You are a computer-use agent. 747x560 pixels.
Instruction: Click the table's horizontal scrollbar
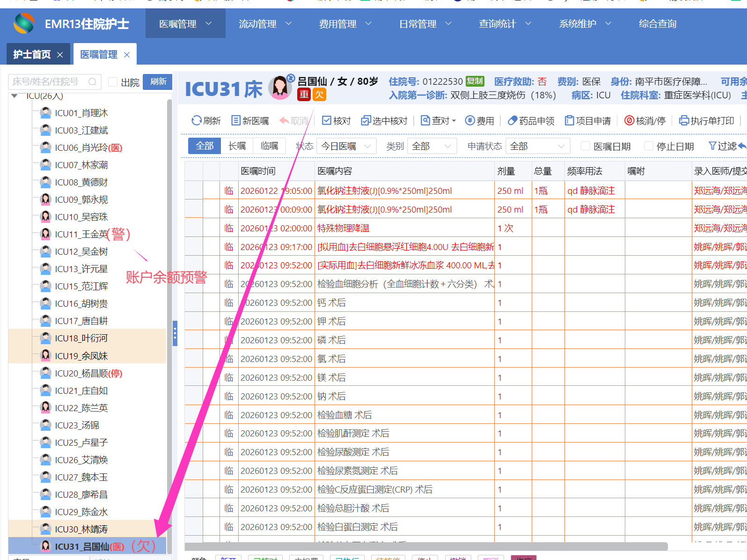(x=426, y=546)
